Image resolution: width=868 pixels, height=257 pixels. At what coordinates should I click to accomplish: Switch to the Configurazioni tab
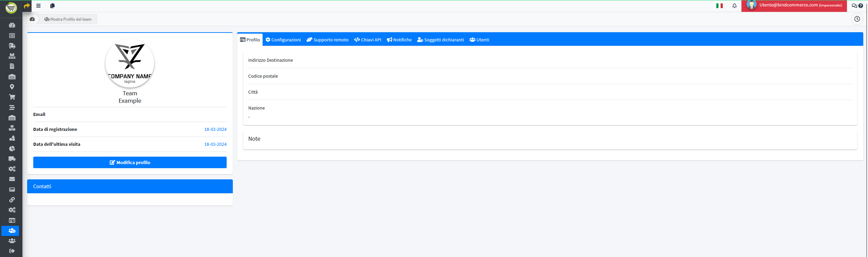point(283,40)
